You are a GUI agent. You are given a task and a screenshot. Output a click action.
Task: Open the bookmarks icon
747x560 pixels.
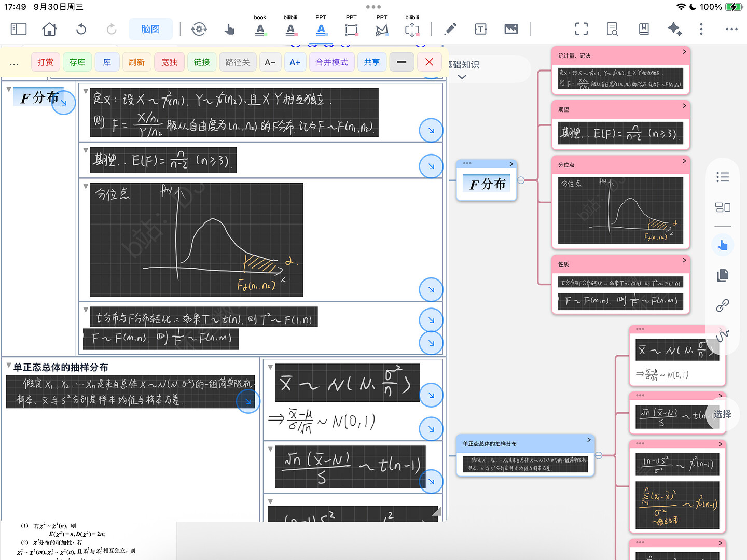pos(644,29)
